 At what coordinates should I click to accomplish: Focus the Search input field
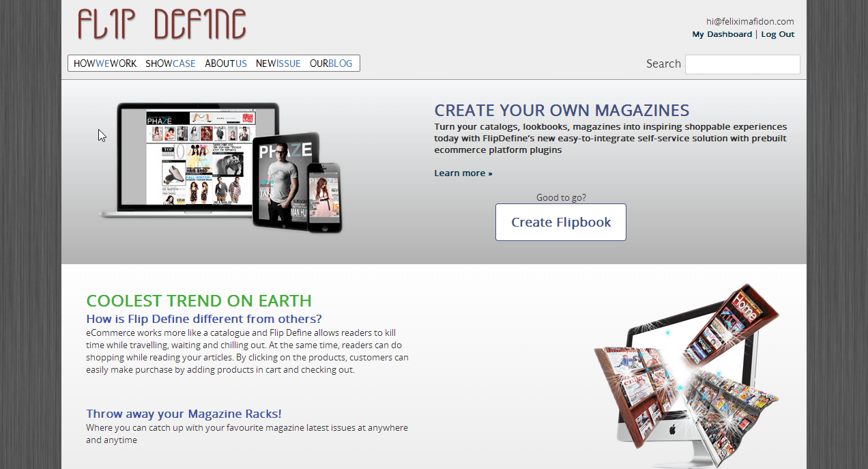742,64
